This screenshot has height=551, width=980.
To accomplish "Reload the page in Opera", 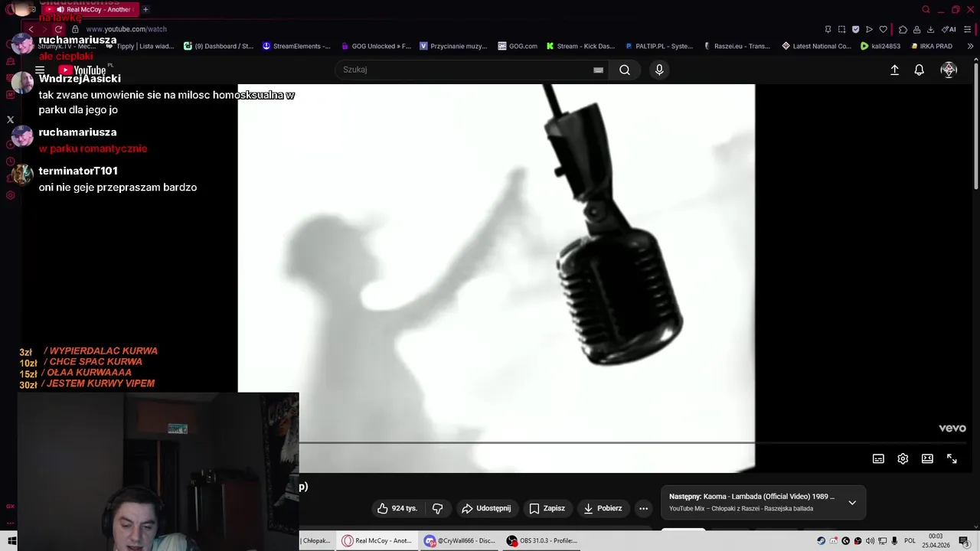I will point(58,29).
